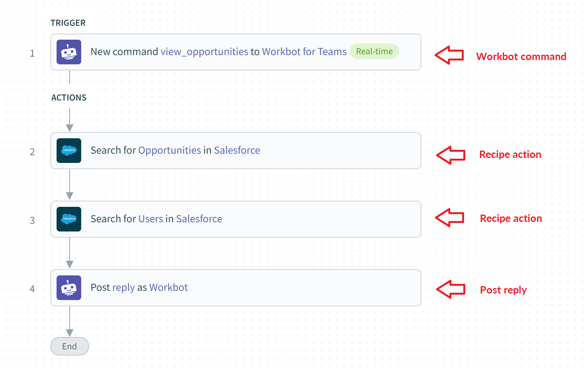The height and width of the screenshot is (379, 588).
Task: Click the red arrow pointing at Search Opportunities step
Action: (x=451, y=155)
